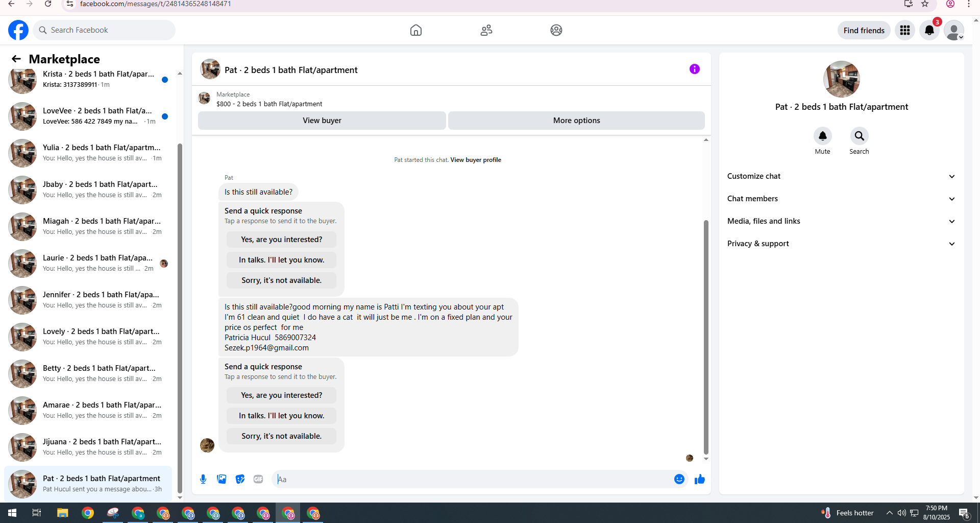Viewport: 980px width, 523px height.
Task: Open the Laurie conversation
Action: (x=88, y=264)
